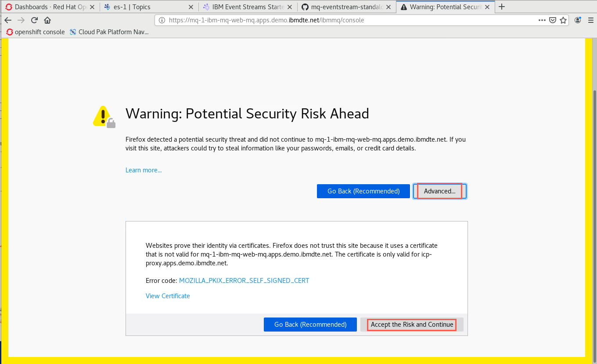The image size is (597, 364).
Task: Open the openshift console bookmark
Action: [x=36, y=32]
